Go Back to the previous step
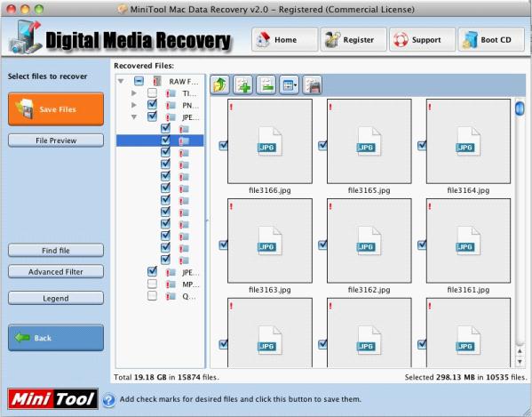The image size is (532, 417). point(56,338)
